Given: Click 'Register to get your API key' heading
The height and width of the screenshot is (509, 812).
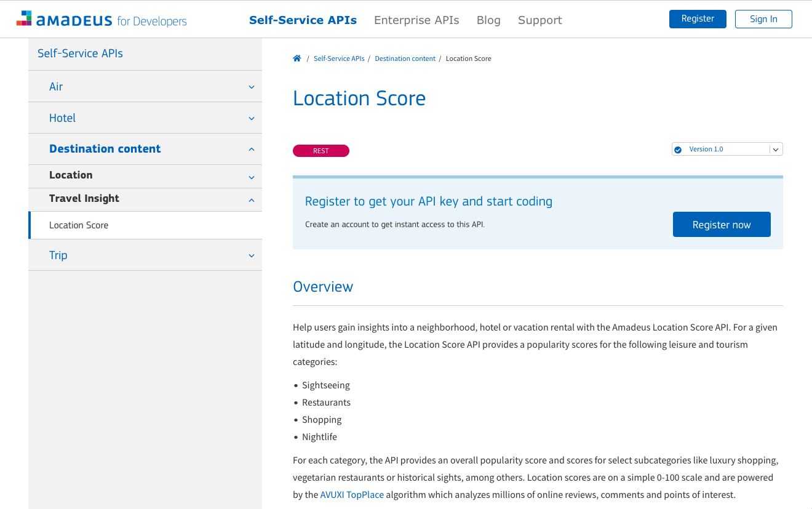Looking at the screenshot, I should (429, 201).
